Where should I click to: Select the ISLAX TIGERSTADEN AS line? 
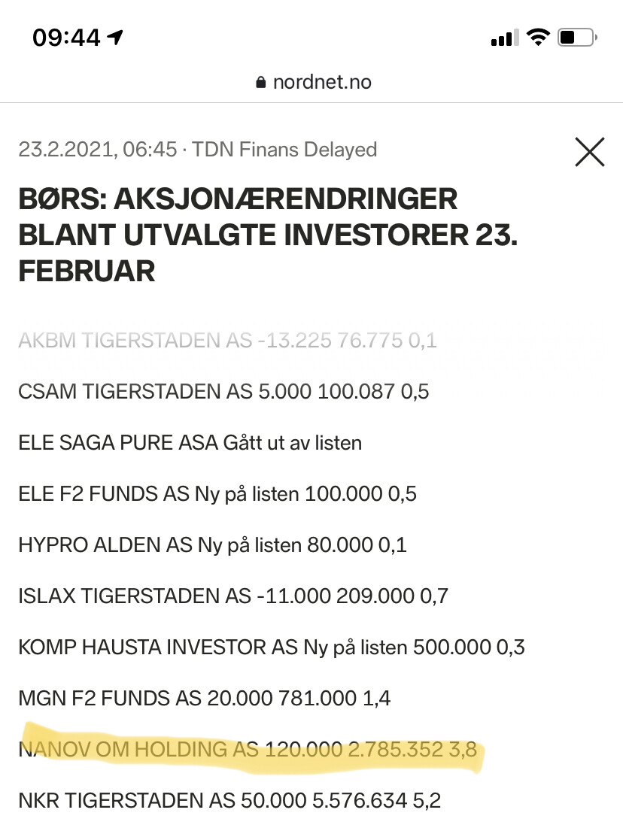tap(232, 596)
